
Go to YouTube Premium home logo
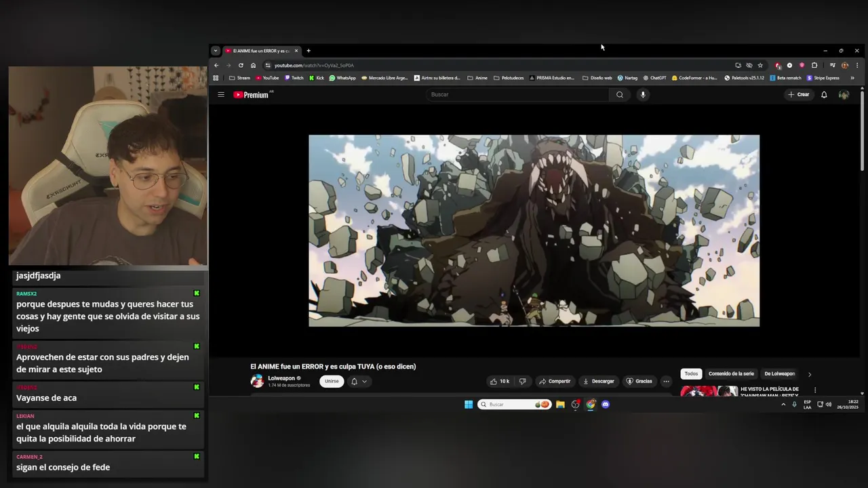[x=252, y=95]
